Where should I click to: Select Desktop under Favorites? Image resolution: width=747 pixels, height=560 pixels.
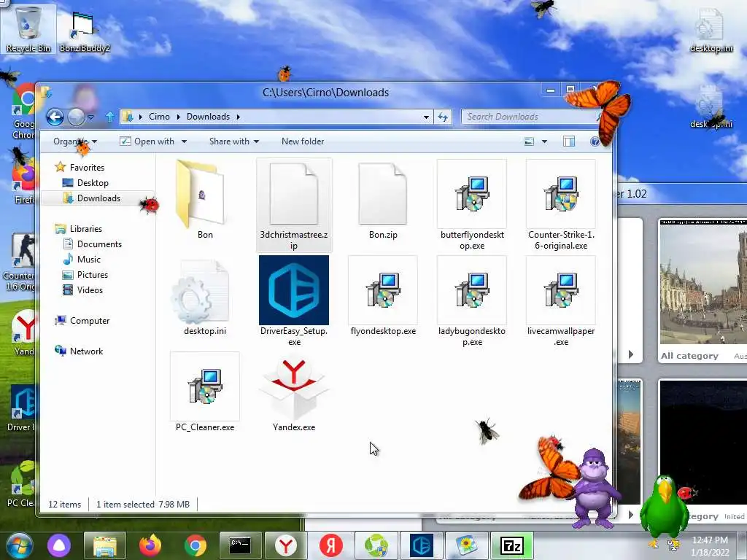93,183
